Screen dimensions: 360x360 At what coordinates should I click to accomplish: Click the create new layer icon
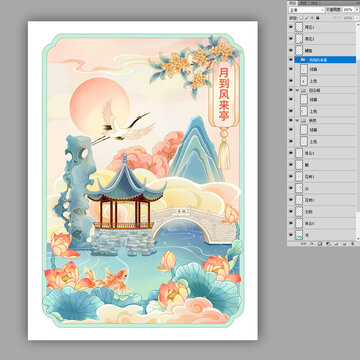pos(344,244)
